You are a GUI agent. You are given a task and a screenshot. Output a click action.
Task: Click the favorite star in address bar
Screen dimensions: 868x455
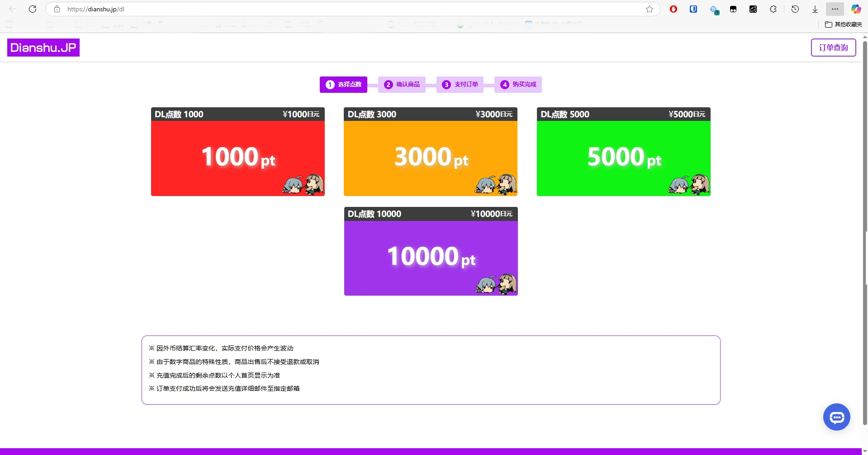[650, 9]
